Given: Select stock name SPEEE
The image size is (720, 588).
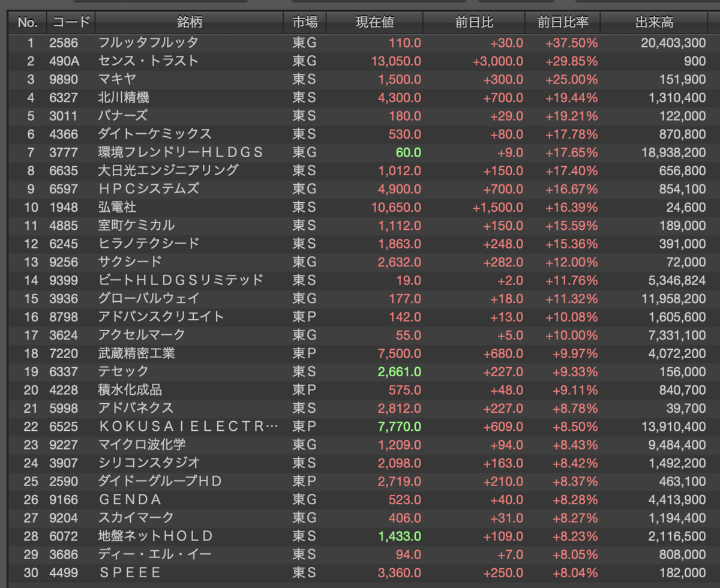Looking at the screenshot, I should [130, 572].
